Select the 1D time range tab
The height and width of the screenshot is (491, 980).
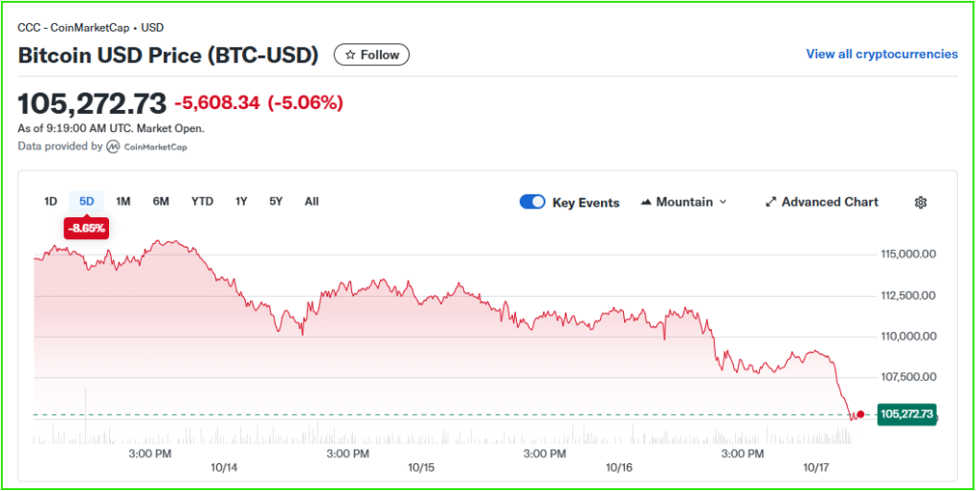[x=51, y=201]
